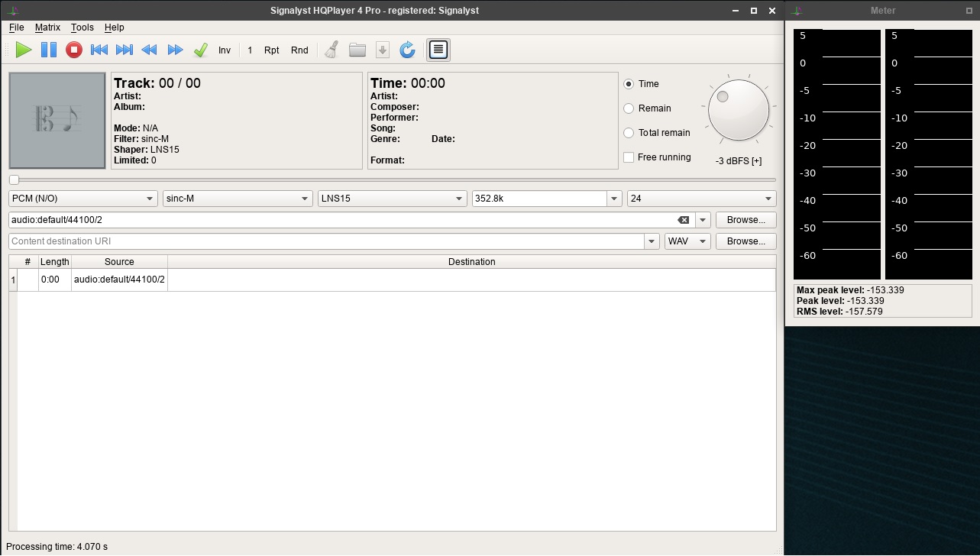The image size is (980, 556).
Task: Select the Remain time radio button
Action: point(629,108)
